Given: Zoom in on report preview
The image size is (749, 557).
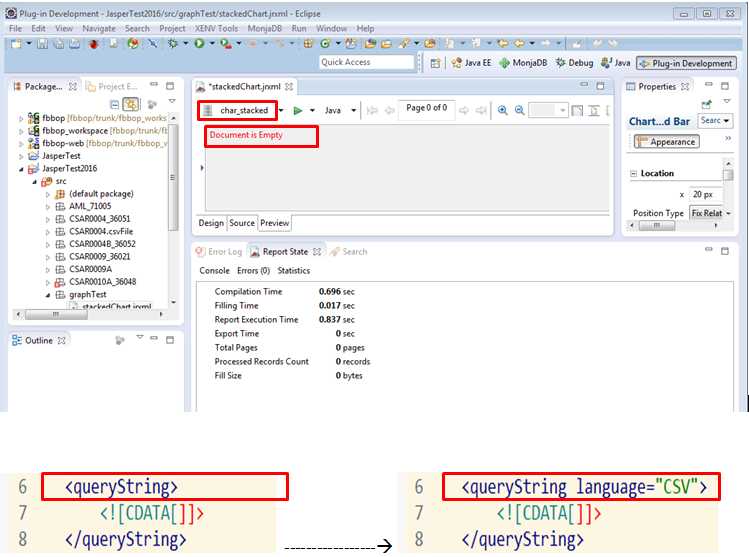Looking at the screenshot, I should click(x=503, y=110).
